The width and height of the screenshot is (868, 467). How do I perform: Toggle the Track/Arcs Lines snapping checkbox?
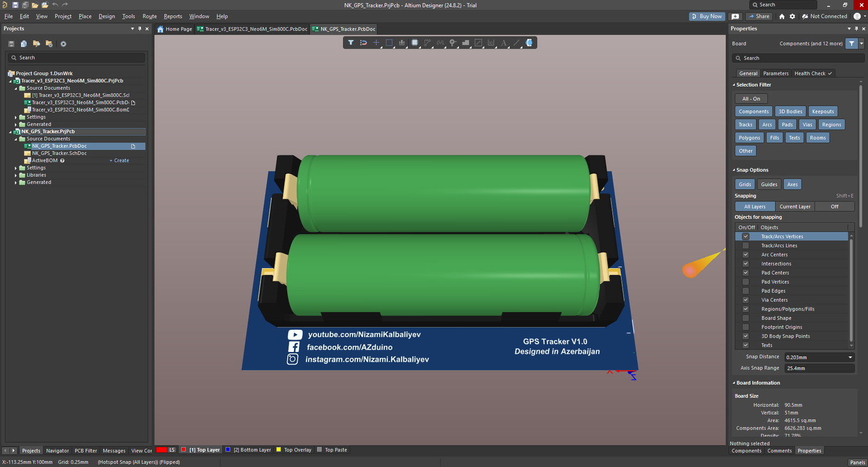745,246
